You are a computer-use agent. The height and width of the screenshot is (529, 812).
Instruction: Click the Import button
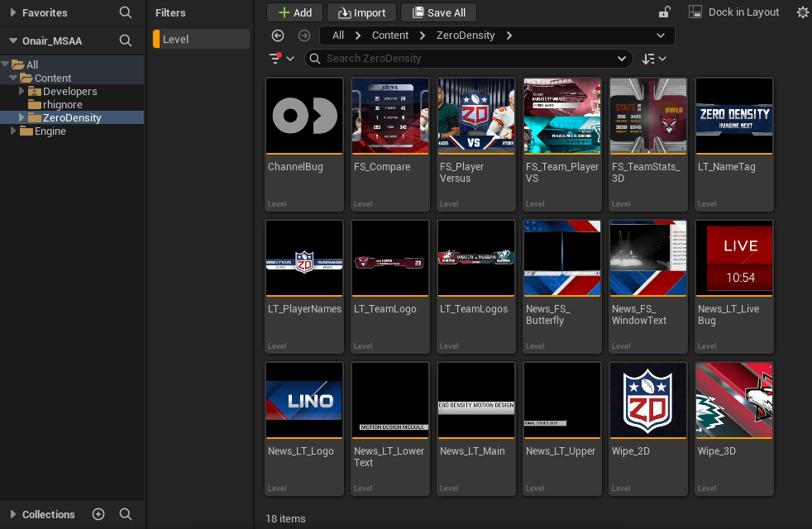coord(361,12)
